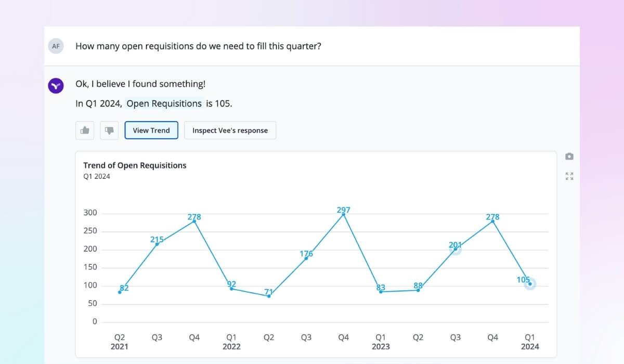
Task: Click the question text about open requisitions
Action: [198, 46]
